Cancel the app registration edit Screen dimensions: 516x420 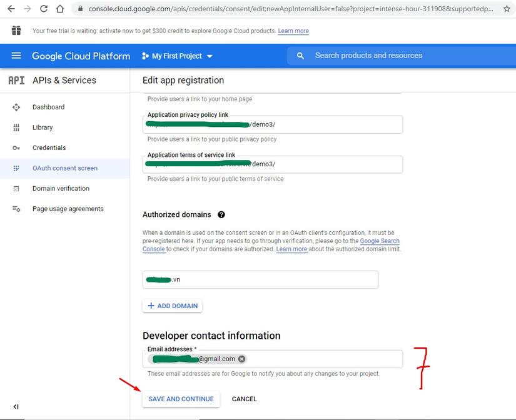[x=244, y=399]
